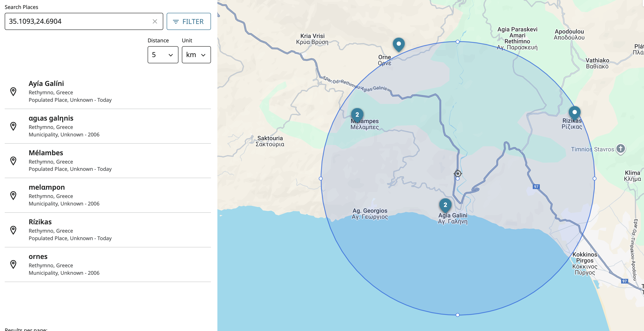Click the pin icon beside Ayía Galíni

[13, 92]
